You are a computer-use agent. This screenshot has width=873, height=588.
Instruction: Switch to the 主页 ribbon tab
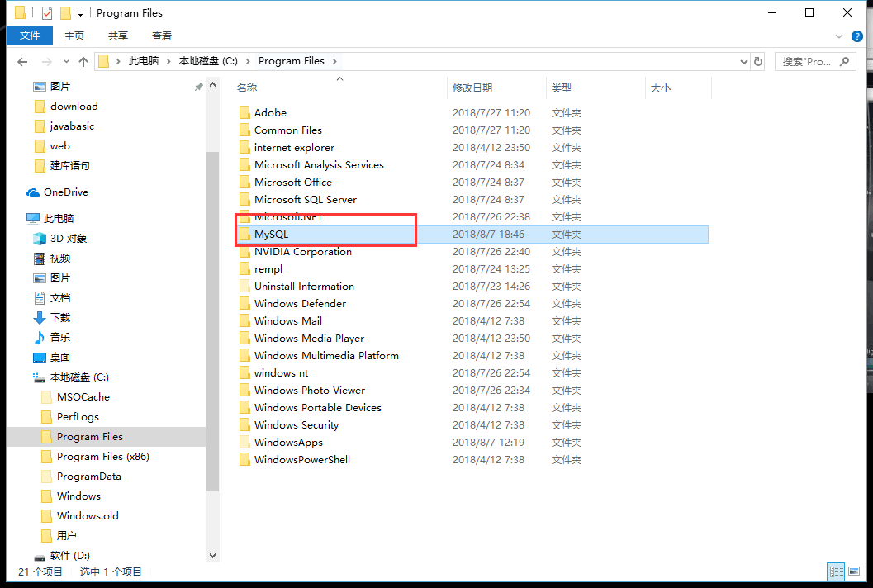pos(74,36)
